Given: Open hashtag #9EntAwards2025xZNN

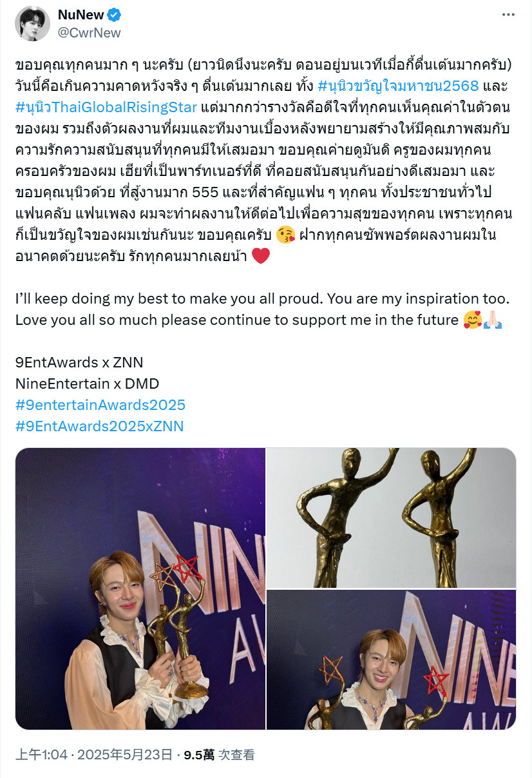Looking at the screenshot, I should 99,425.
